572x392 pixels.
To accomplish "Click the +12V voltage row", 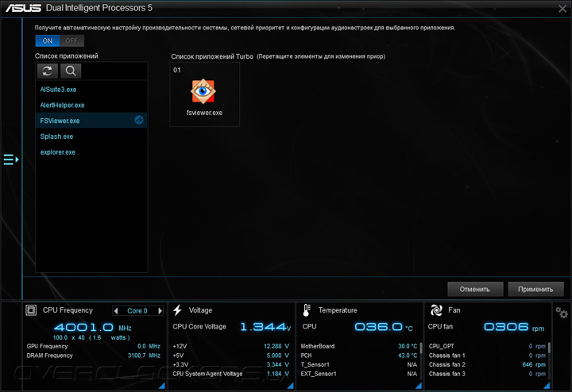I will pos(231,346).
